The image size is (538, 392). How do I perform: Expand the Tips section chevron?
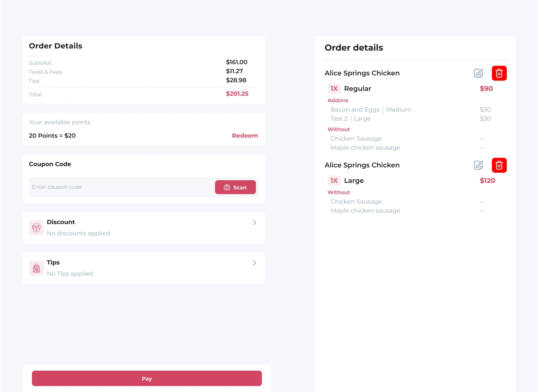pos(254,263)
